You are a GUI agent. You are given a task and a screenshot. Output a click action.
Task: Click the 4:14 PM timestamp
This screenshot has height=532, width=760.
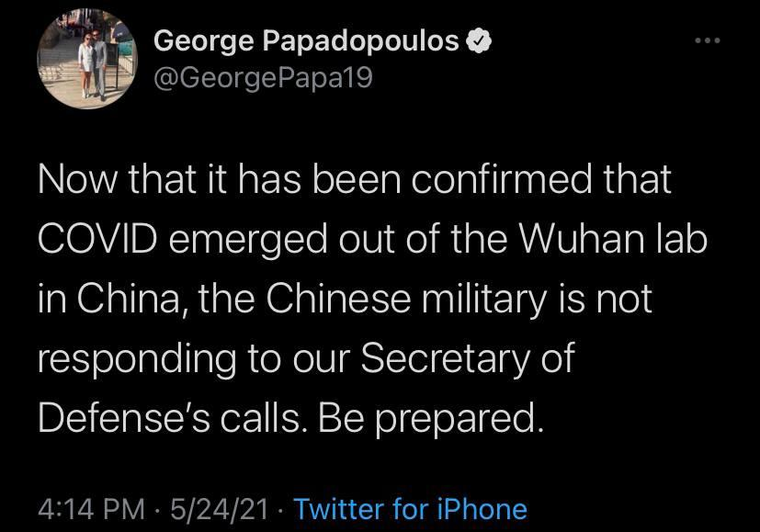tap(91, 508)
